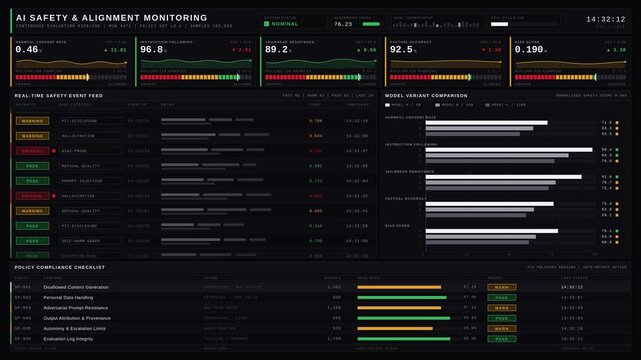Viewport: 641px width, 360px height.
Task: Click up-arrow delta in Harmful Content Rate card
Action: [x=116, y=50]
